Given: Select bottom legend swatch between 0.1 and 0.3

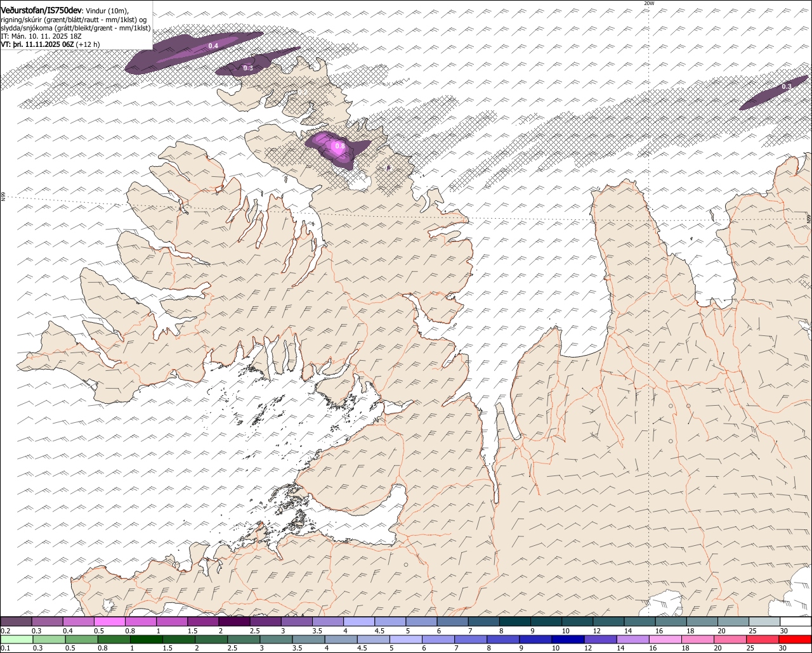Looking at the screenshot, I should point(16,639).
